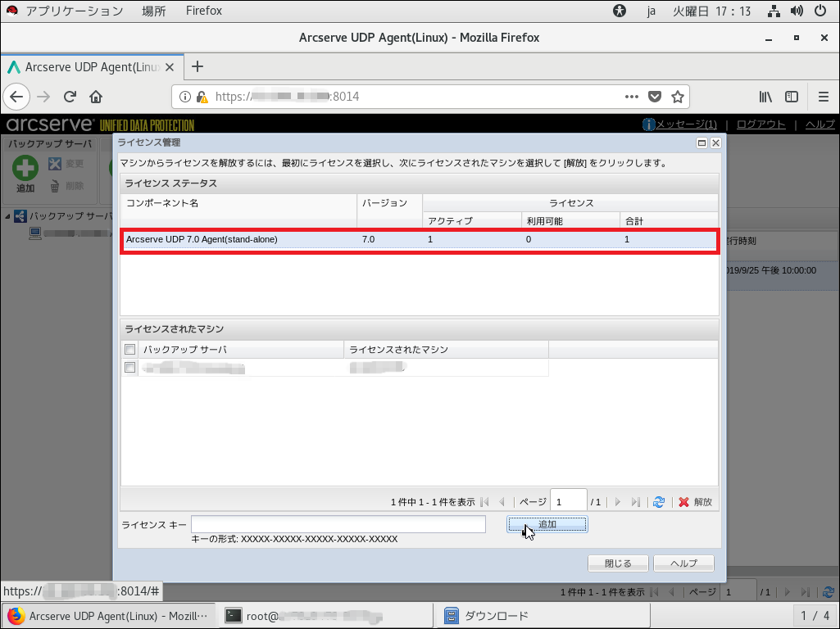Close the Arcserve UDP Agent browser tab
840x629 pixels.
point(170,67)
